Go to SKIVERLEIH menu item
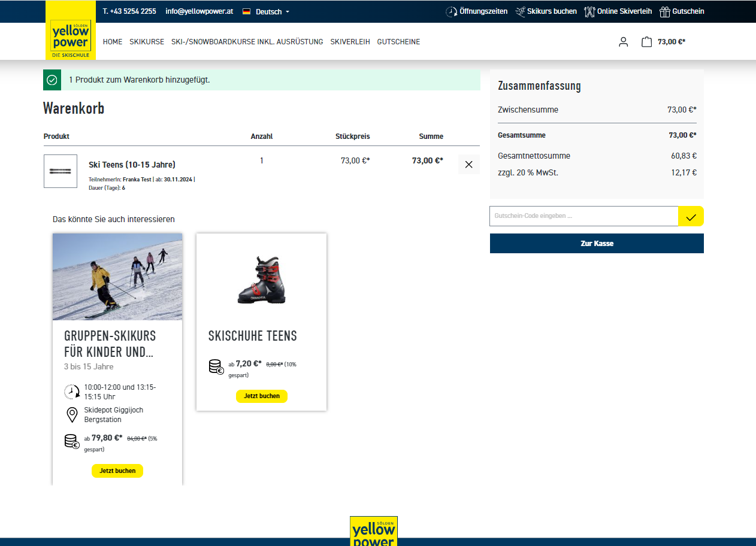Viewport: 756px width, 546px height. coord(350,42)
